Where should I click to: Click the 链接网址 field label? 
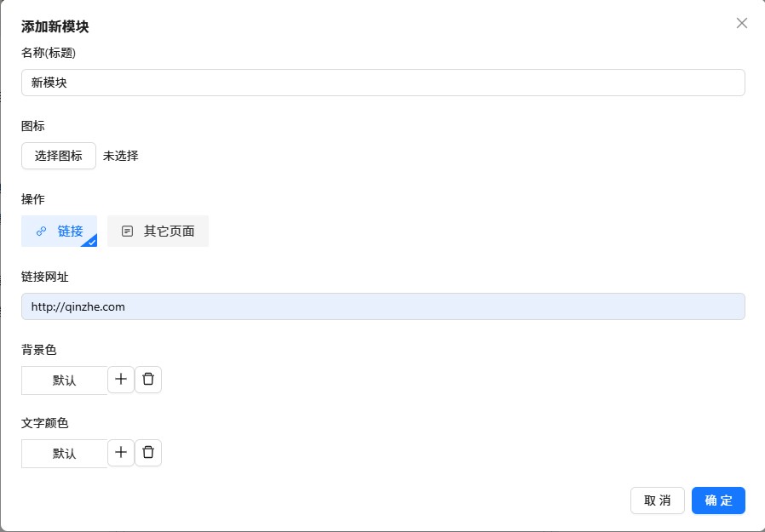50,277
